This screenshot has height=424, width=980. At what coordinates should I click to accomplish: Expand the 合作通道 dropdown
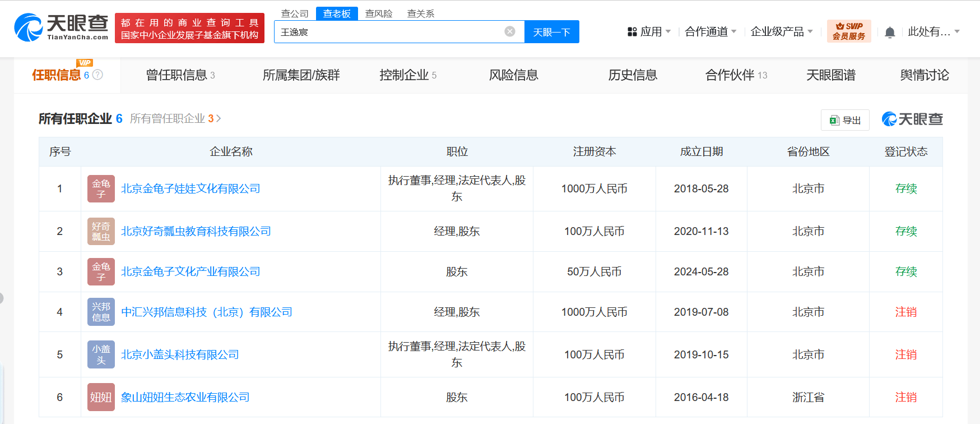click(710, 32)
